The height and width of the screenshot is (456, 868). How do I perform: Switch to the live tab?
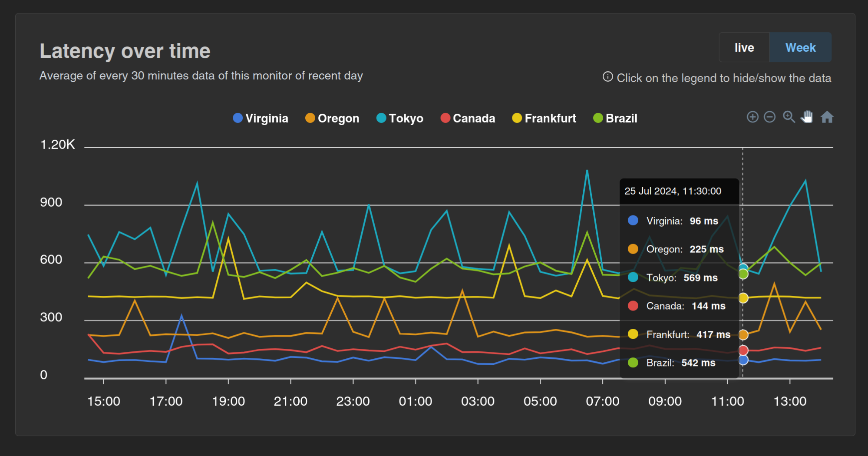(744, 47)
